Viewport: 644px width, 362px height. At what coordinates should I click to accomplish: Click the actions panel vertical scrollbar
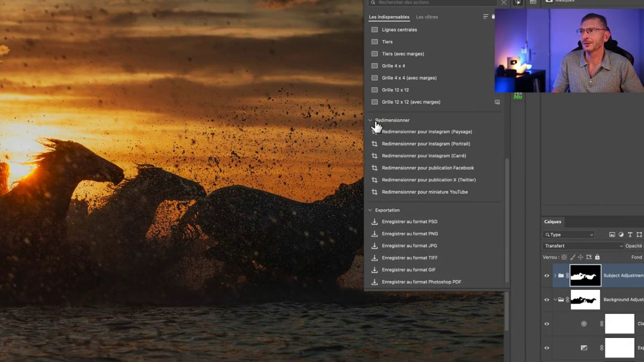coord(507,220)
